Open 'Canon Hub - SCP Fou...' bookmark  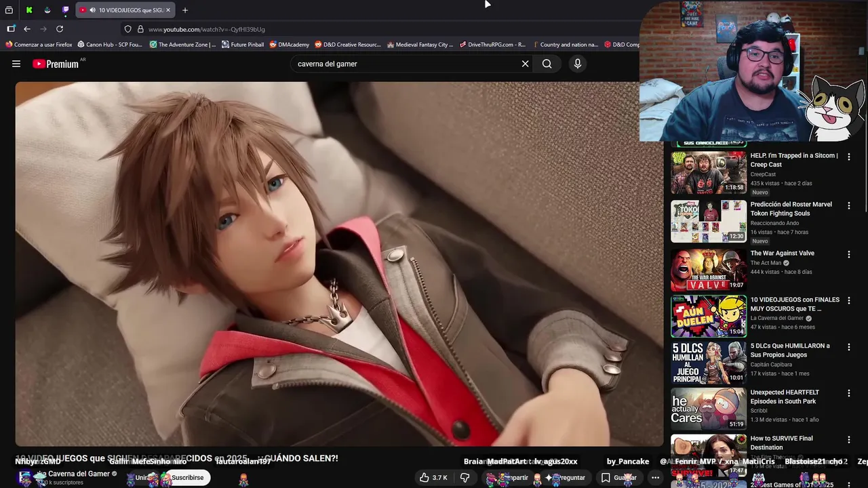(x=110, y=45)
